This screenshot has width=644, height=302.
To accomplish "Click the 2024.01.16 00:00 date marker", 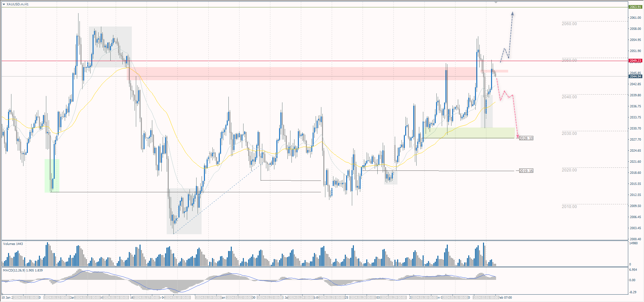I will tap(115, 298).
